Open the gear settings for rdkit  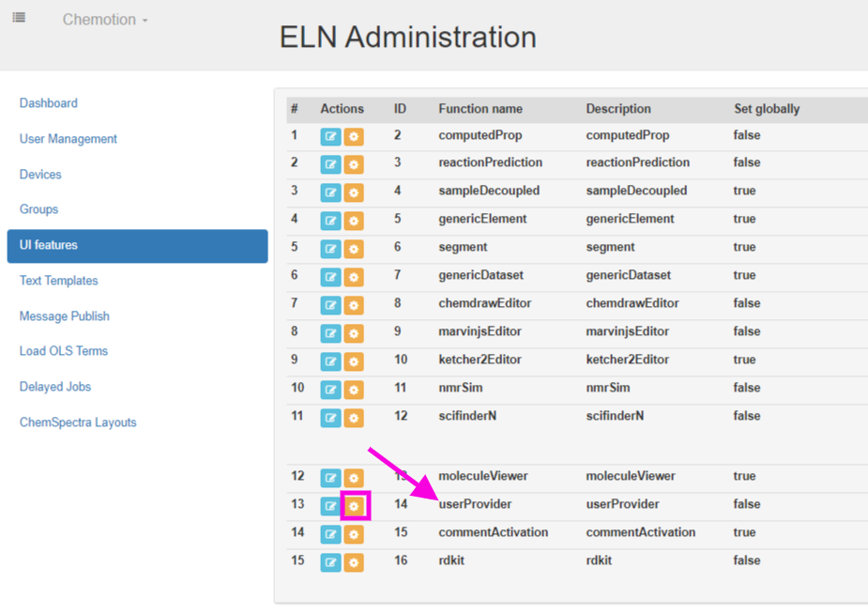(x=356, y=561)
